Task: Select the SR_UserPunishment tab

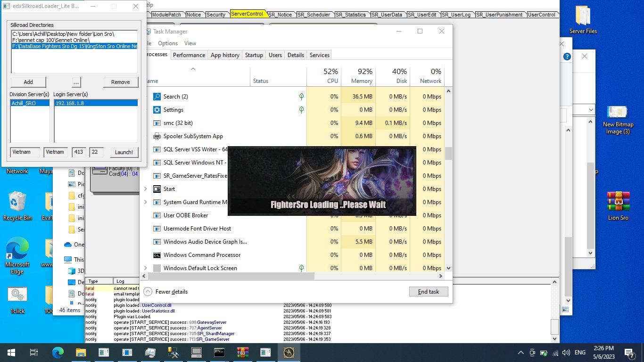Action: [x=500, y=15]
